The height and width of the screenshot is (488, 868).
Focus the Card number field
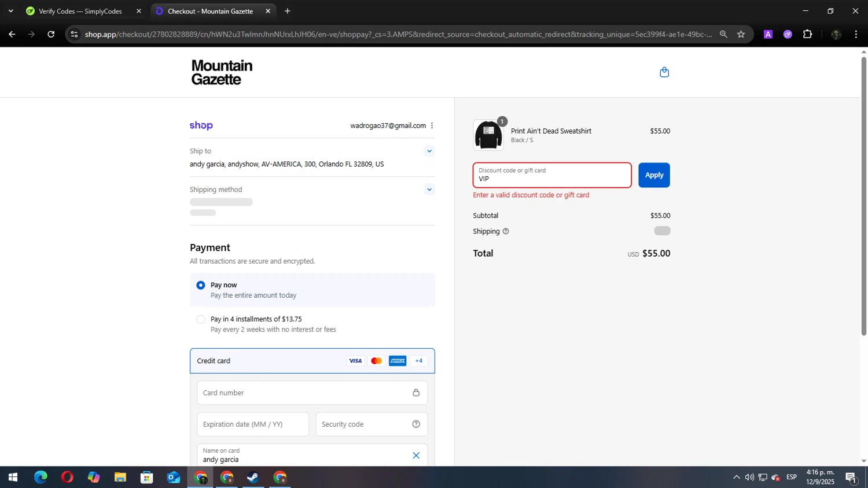coord(312,393)
